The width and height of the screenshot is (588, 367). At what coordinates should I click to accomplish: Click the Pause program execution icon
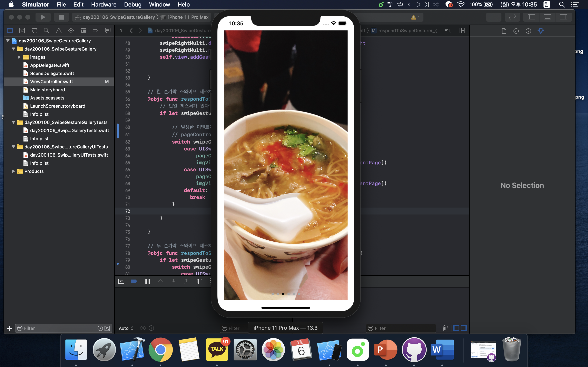click(x=147, y=281)
